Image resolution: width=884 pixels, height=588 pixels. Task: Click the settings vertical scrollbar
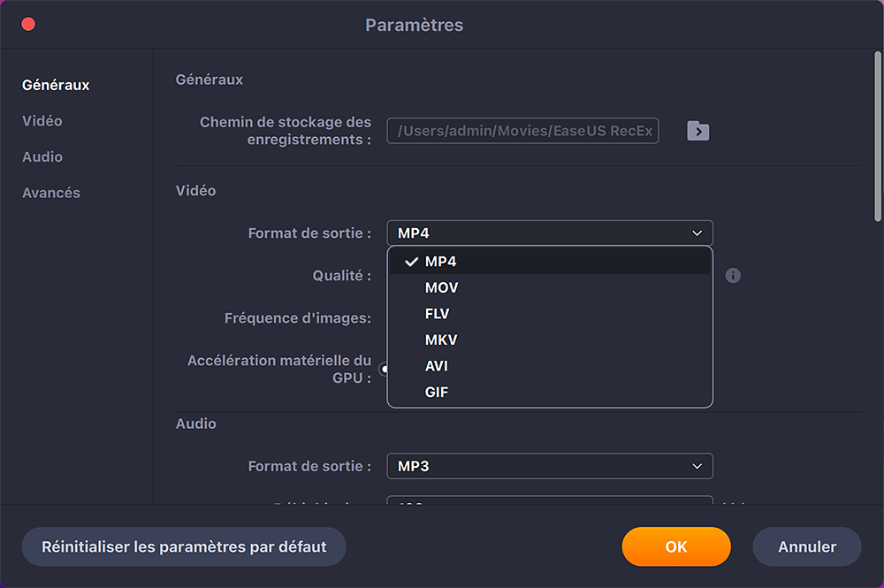(x=877, y=136)
